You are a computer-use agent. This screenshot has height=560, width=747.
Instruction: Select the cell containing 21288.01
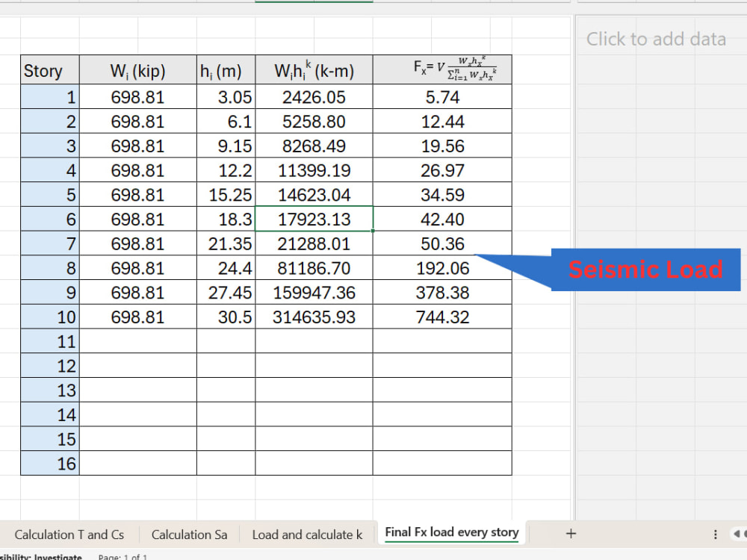coord(314,244)
